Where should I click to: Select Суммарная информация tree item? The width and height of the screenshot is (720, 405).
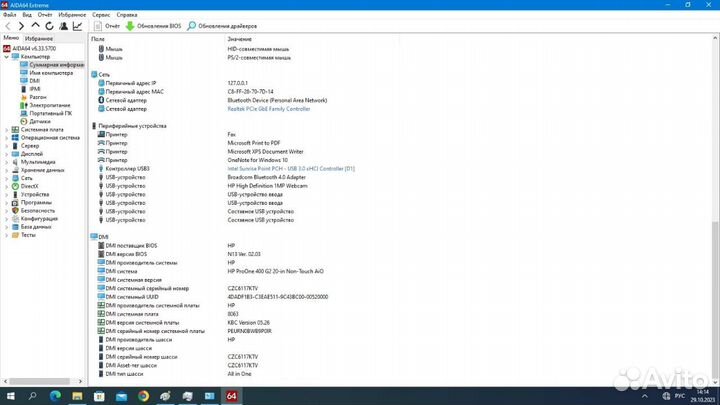52,65
